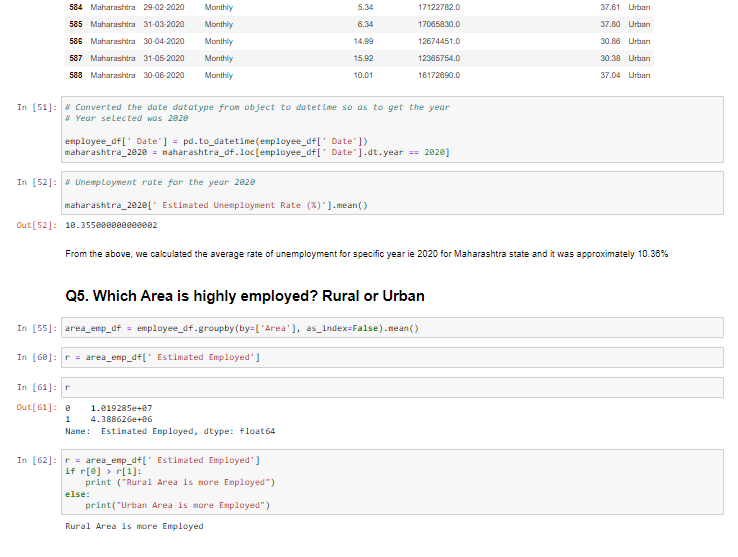Click row 588 dated 30-06-2020
This screenshot has width=738, height=557.
pyautogui.click(x=359, y=75)
